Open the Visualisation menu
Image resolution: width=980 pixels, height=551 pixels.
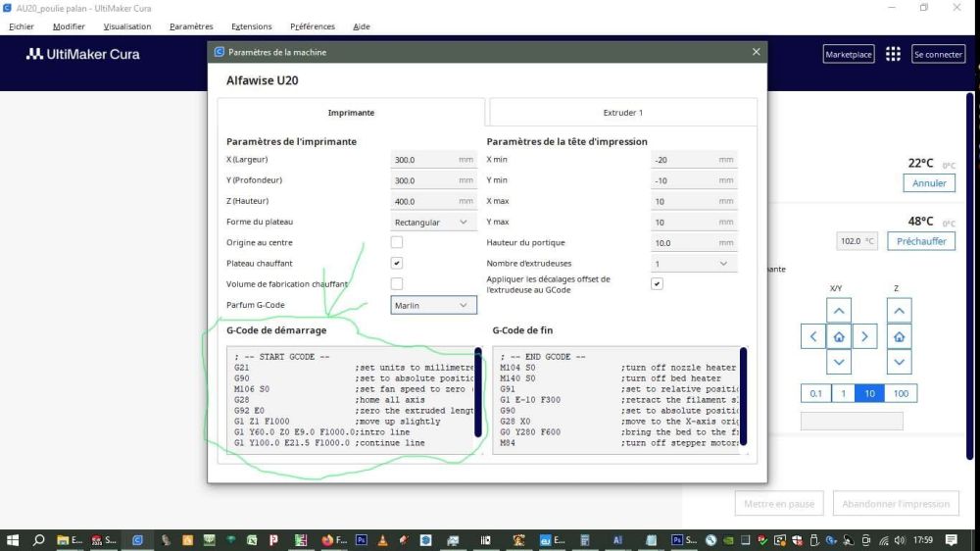coord(126,26)
